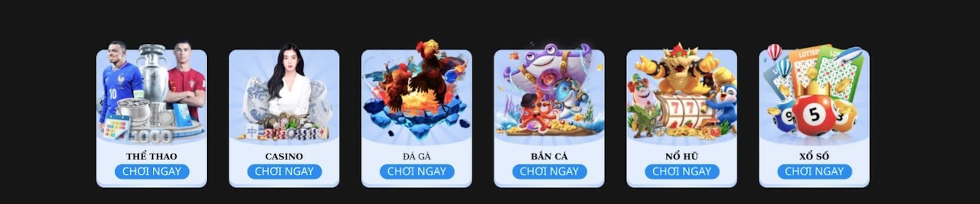Click the silver trophy in sports card
The image size is (980, 204).
coord(152,72)
